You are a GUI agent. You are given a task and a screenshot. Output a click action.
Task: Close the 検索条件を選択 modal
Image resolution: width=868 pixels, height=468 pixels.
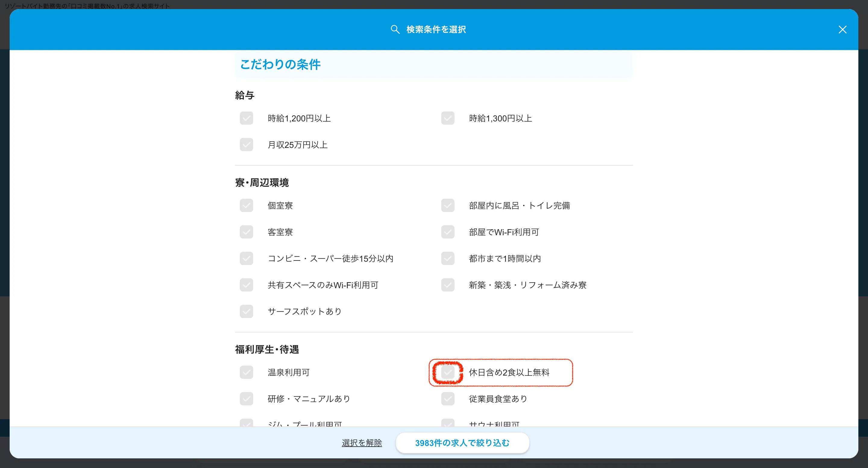coord(843,30)
